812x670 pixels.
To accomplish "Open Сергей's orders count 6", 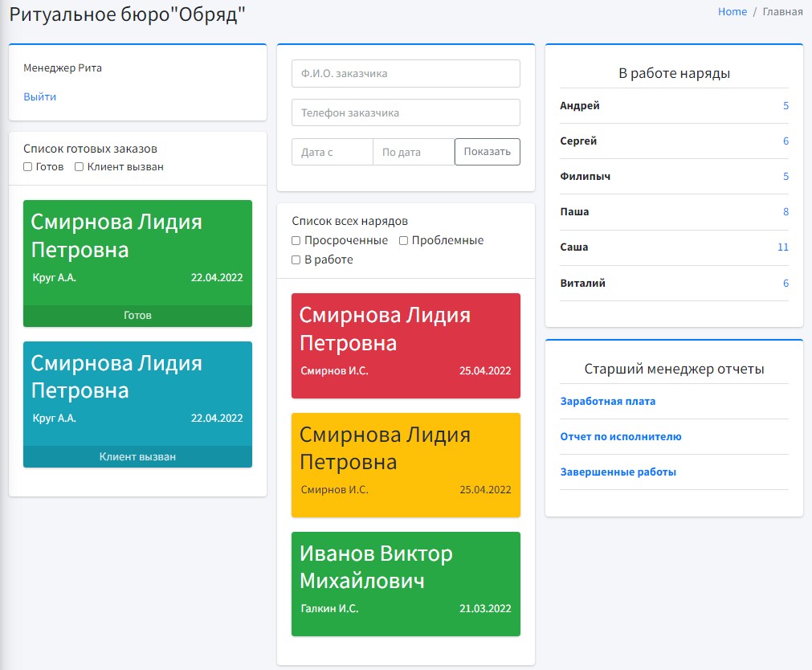I will click(785, 141).
